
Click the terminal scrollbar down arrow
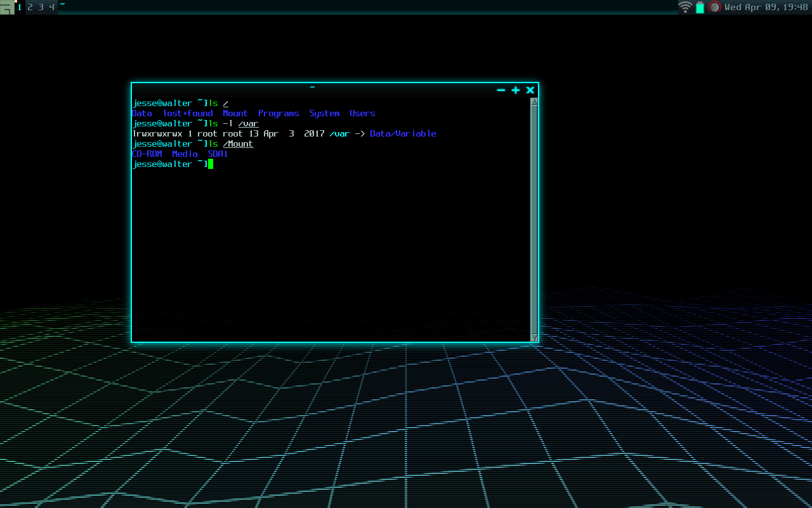(534, 338)
